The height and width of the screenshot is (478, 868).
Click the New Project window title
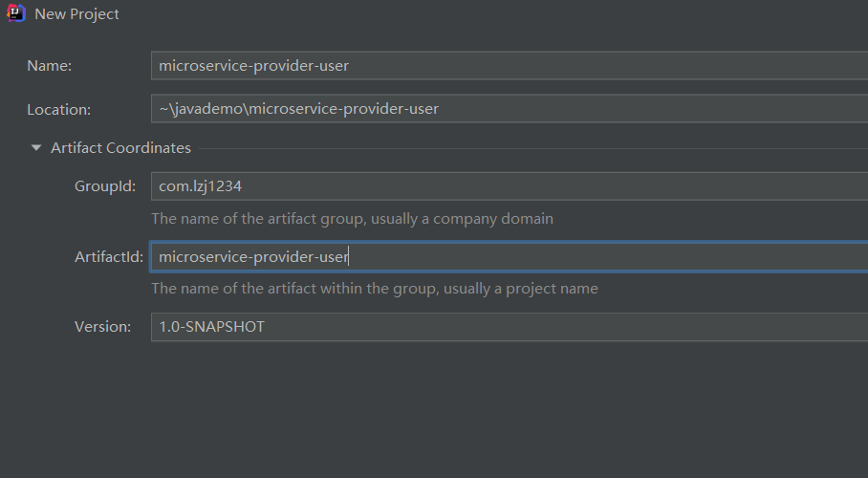click(x=76, y=13)
